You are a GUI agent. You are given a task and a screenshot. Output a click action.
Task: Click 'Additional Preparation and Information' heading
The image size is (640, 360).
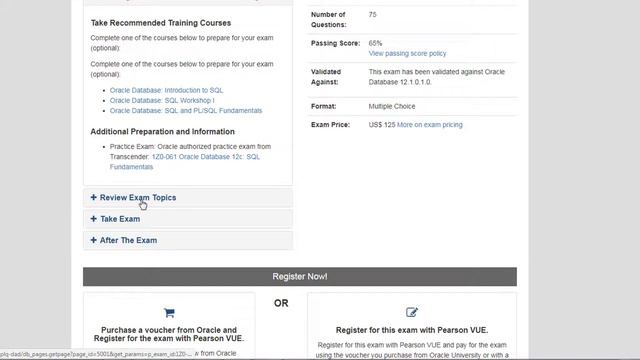coord(162,132)
